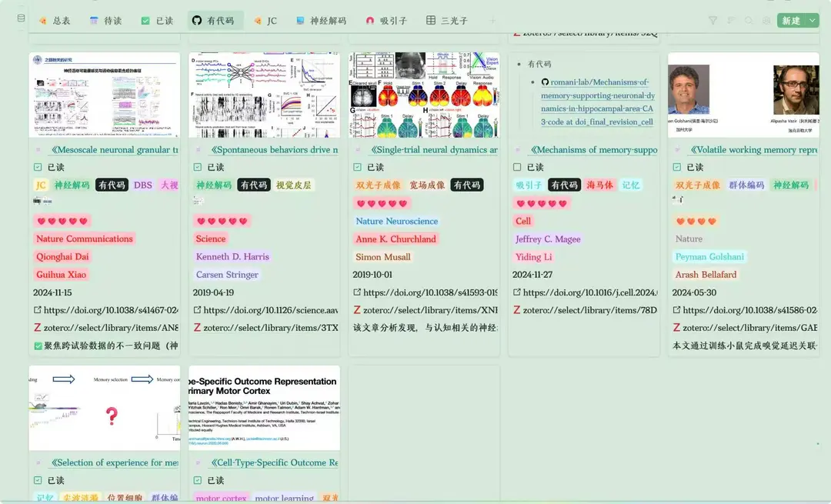Open the Single-trial neural dynamics title link
The width and height of the screenshot is (831, 504).
(x=434, y=150)
